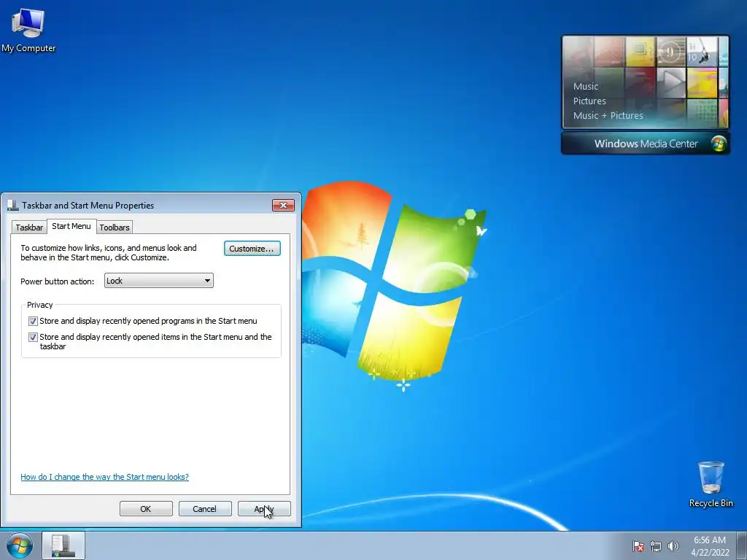Click the volume speaker tray icon

click(673, 546)
